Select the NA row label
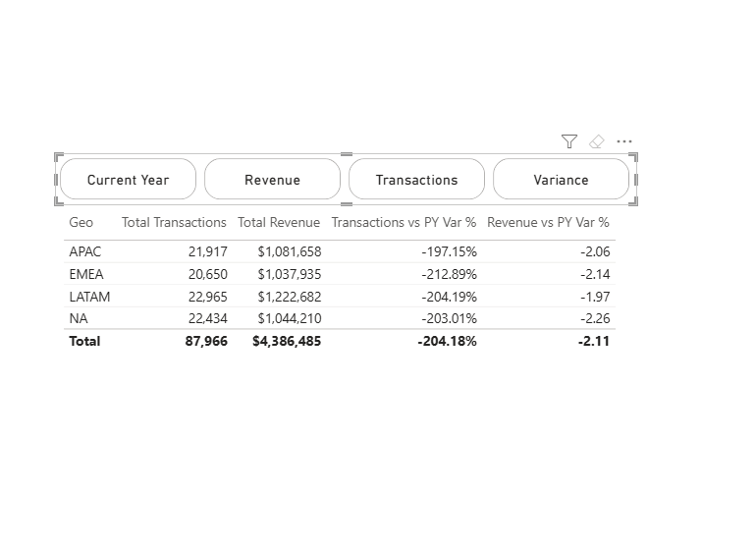The image size is (756, 552). click(x=79, y=318)
